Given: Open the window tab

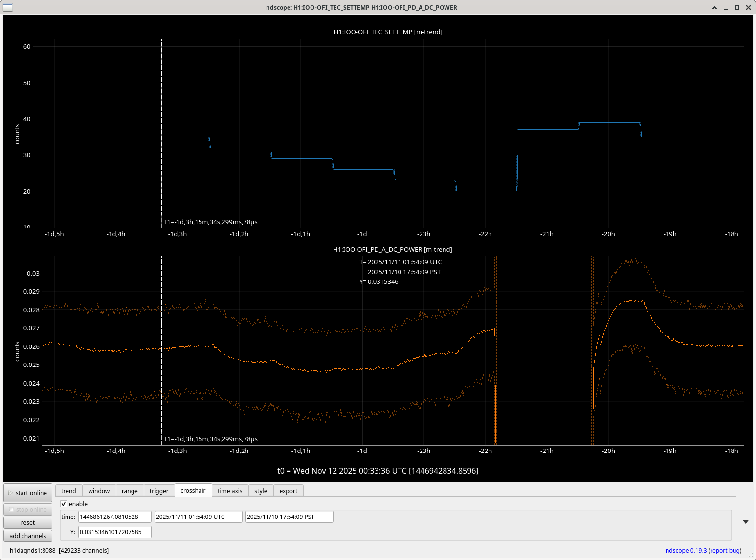Looking at the screenshot, I should click(99, 491).
